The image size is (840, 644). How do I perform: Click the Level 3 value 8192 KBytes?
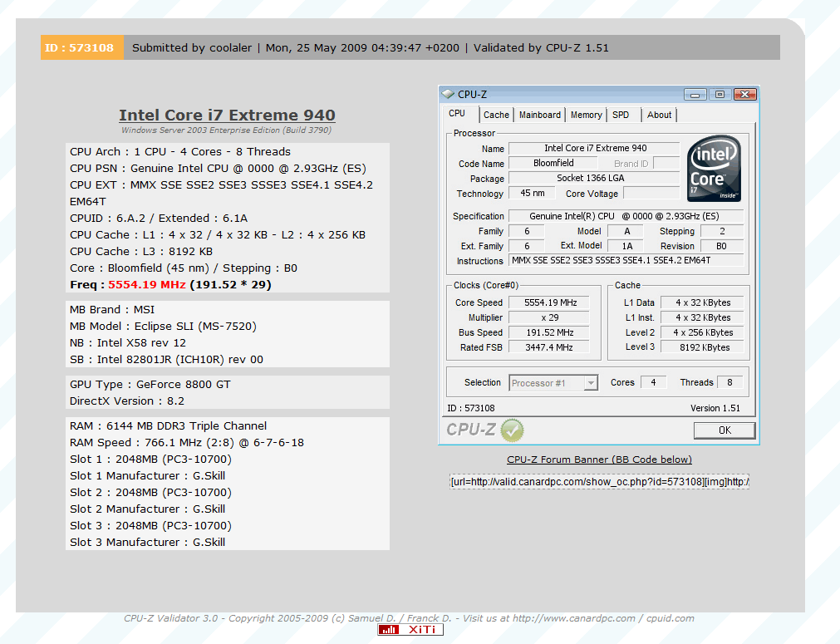point(703,347)
